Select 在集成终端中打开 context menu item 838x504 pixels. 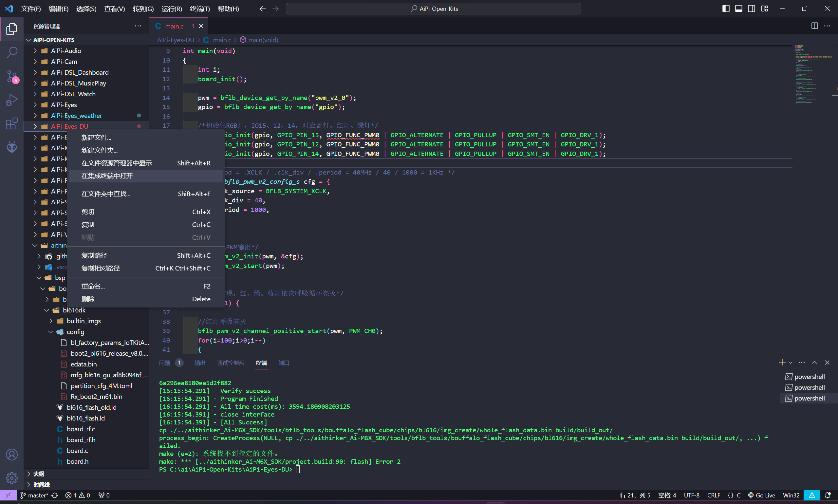click(146, 176)
